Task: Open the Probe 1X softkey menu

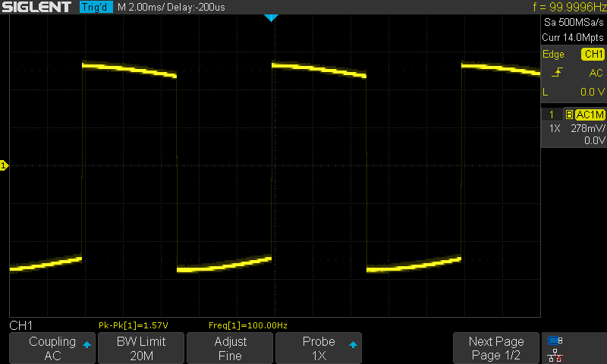Action: pos(319,348)
